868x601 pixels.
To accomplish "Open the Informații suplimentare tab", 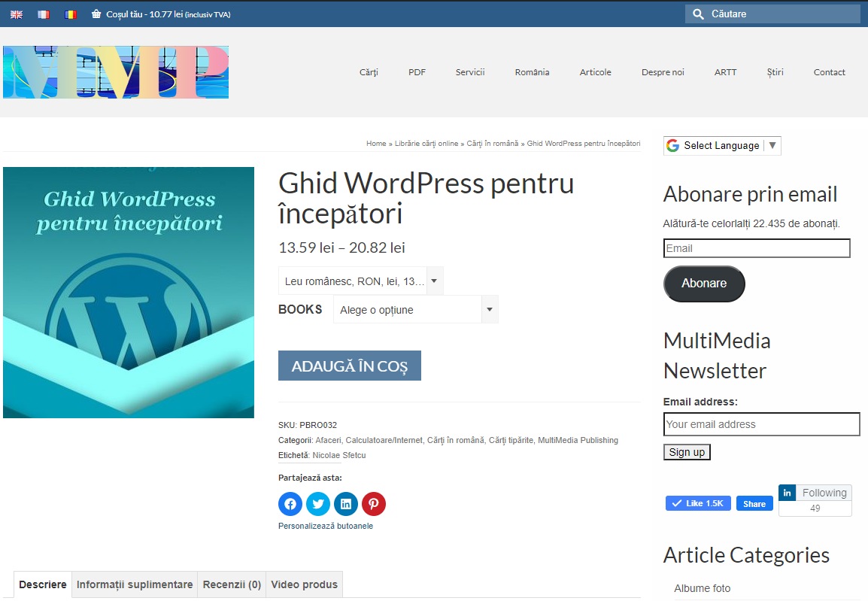I will pyautogui.click(x=135, y=584).
